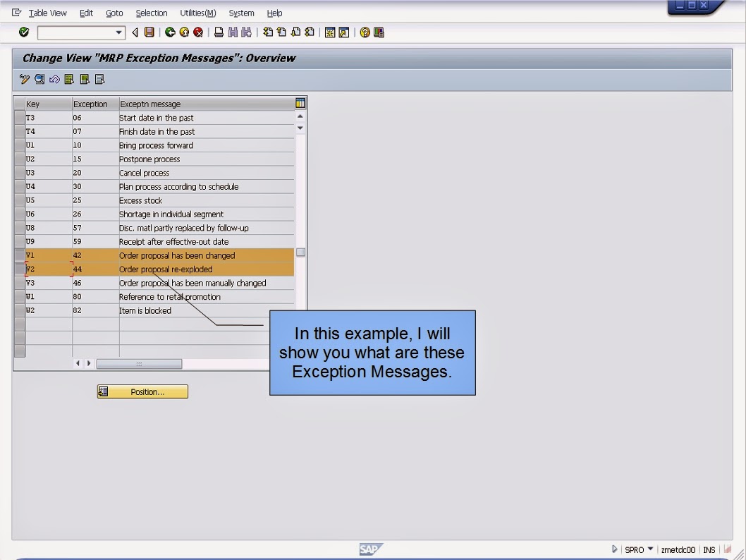
Task: Select row U1 using its row selector
Action: pyautogui.click(x=20, y=145)
